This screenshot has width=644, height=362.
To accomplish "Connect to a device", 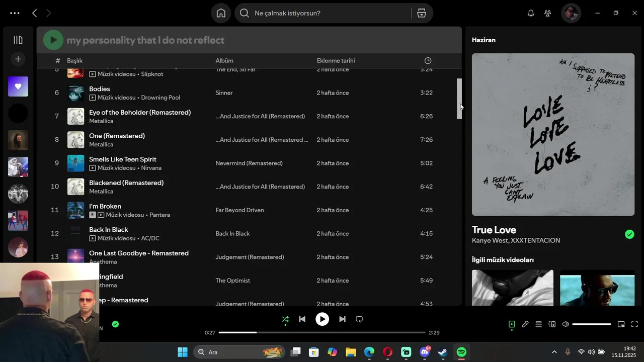I will (552, 324).
